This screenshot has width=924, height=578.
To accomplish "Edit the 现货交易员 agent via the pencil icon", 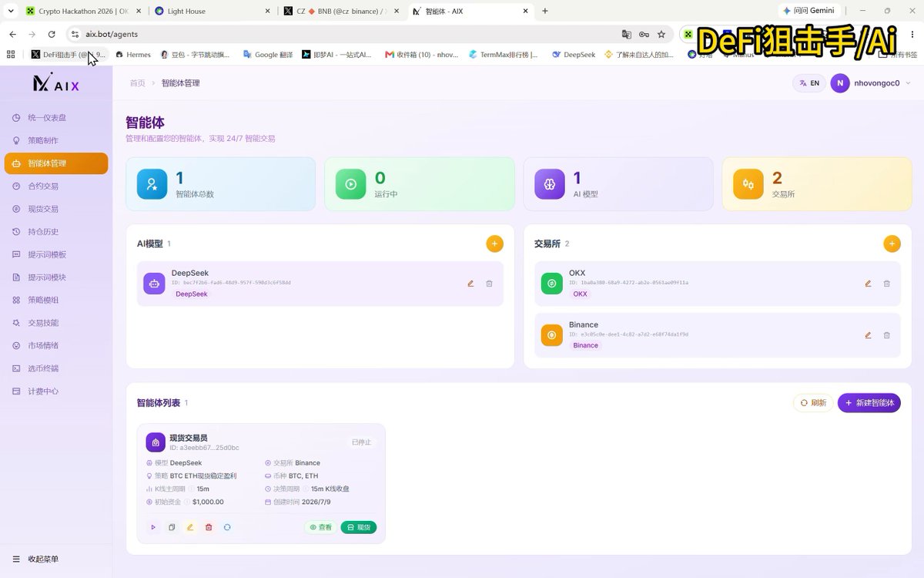I will click(x=190, y=527).
